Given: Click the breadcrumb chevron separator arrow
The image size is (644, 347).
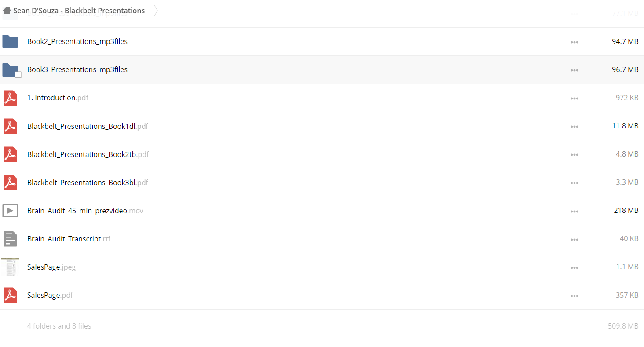Looking at the screenshot, I should pyautogui.click(x=155, y=11).
